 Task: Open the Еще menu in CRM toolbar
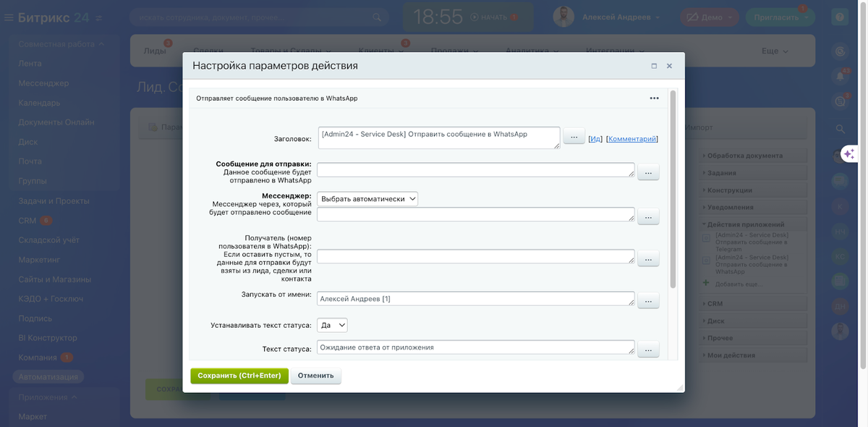click(775, 51)
